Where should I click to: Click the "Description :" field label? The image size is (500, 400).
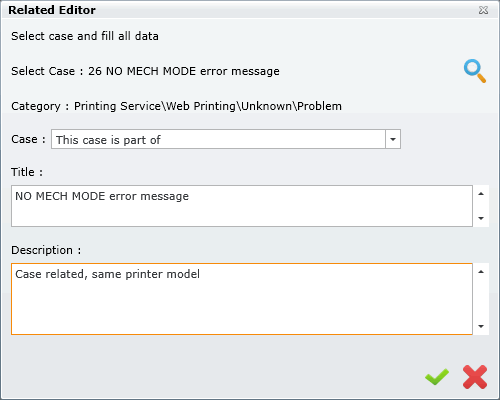click(46, 250)
